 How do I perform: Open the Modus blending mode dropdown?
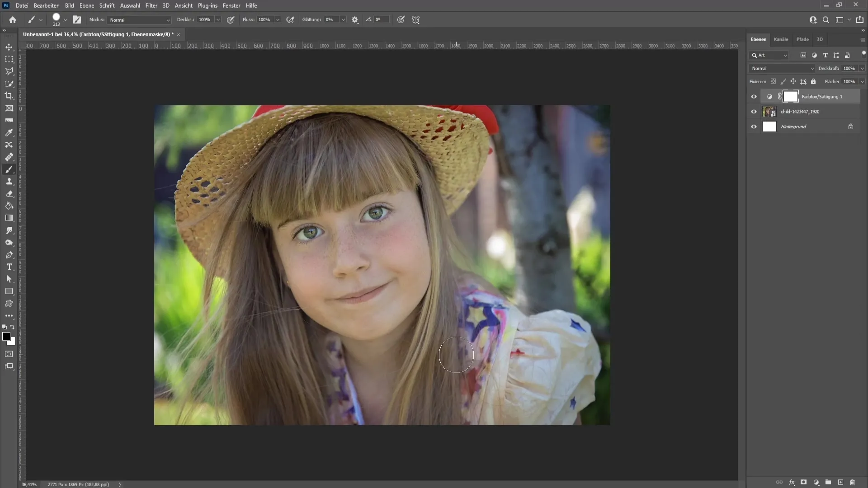pyautogui.click(x=138, y=20)
